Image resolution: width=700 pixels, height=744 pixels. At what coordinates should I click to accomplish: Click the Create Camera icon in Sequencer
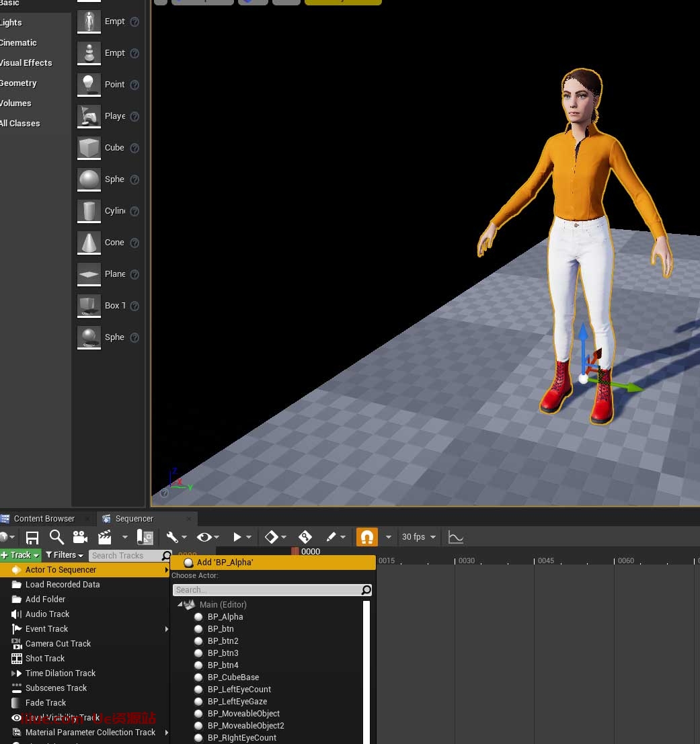click(x=80, y=537)
